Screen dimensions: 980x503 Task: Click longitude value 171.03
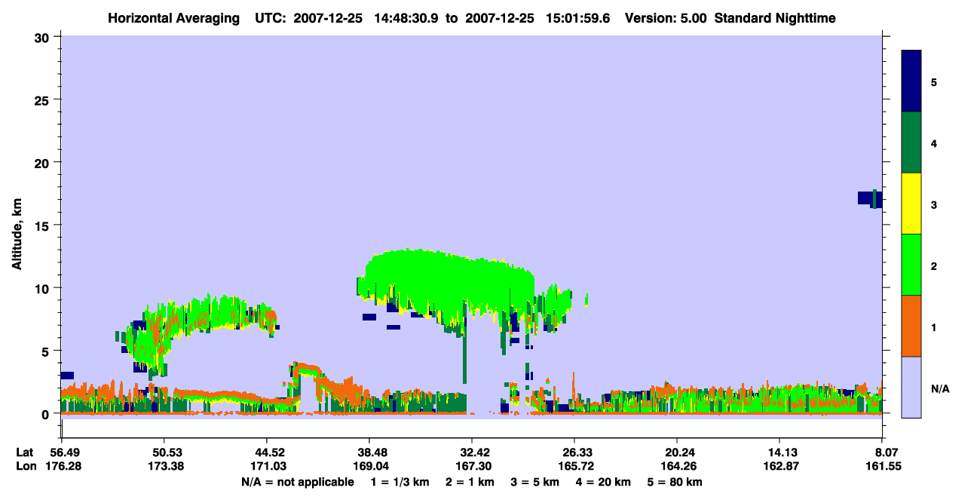point(267,466)
